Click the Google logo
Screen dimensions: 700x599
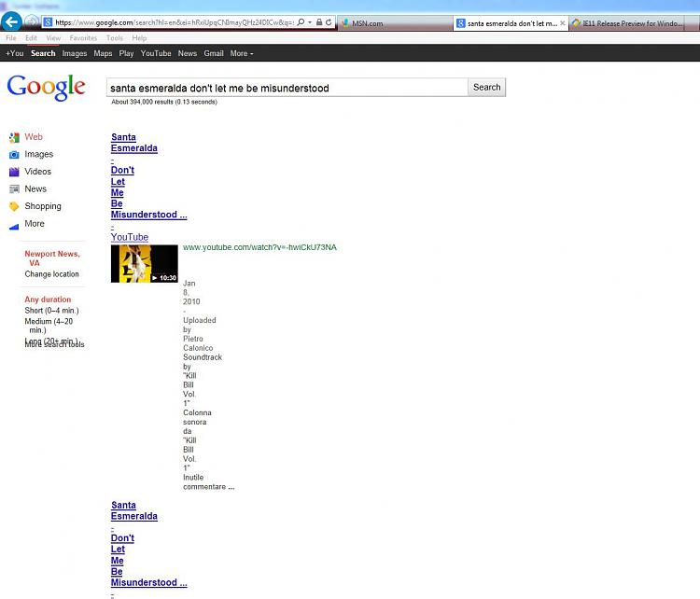tap(46, 87)
